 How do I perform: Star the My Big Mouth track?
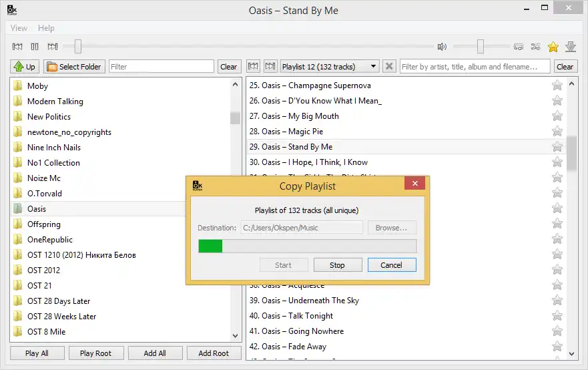[557, 116]
